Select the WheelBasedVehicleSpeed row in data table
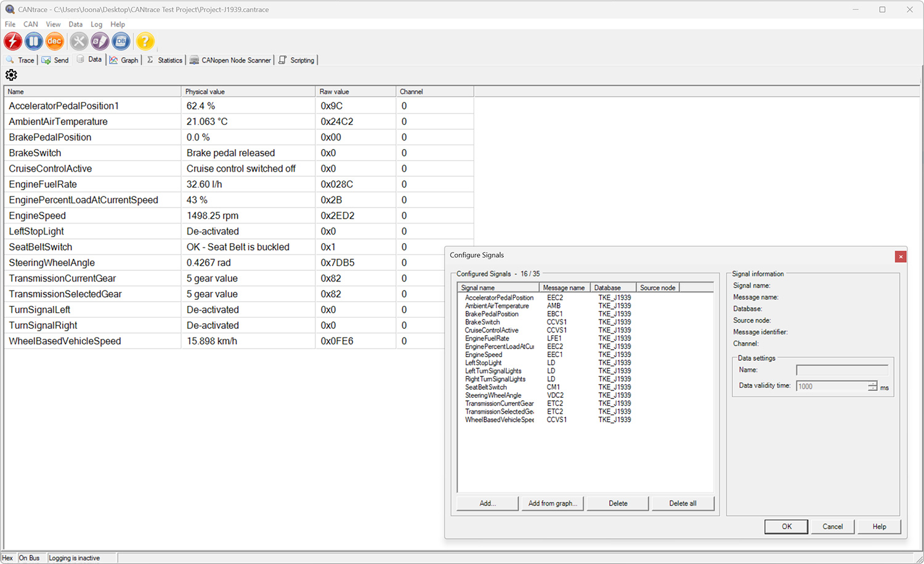924x564 pixels. (x=239, y=341)
